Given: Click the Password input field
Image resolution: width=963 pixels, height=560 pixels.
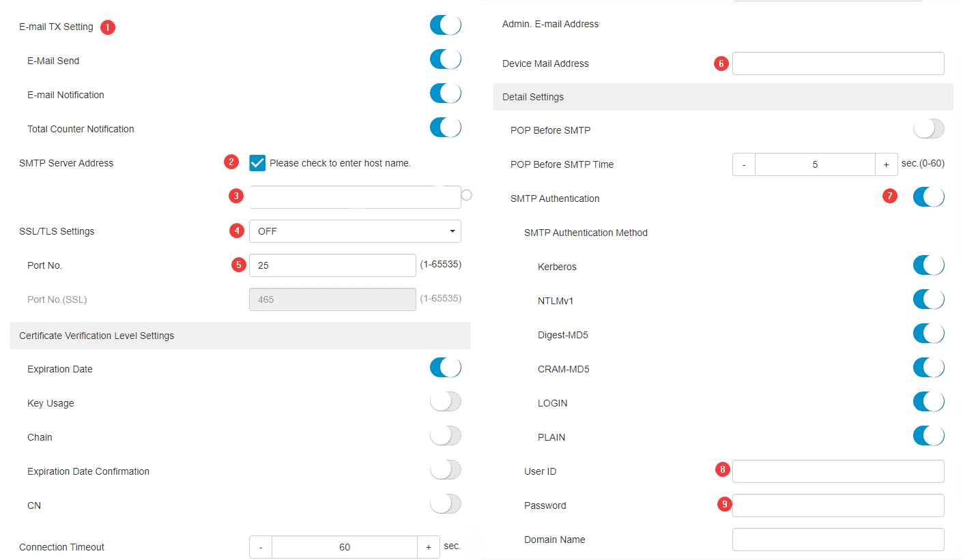Looking at the screenshot, I should pyautogui.click(x=837, y=505).
